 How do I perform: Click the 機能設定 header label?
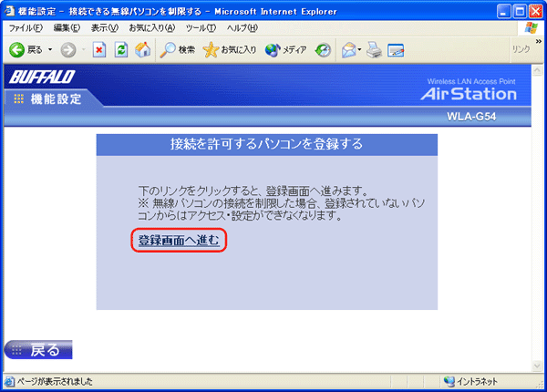(x=54, y=98)
